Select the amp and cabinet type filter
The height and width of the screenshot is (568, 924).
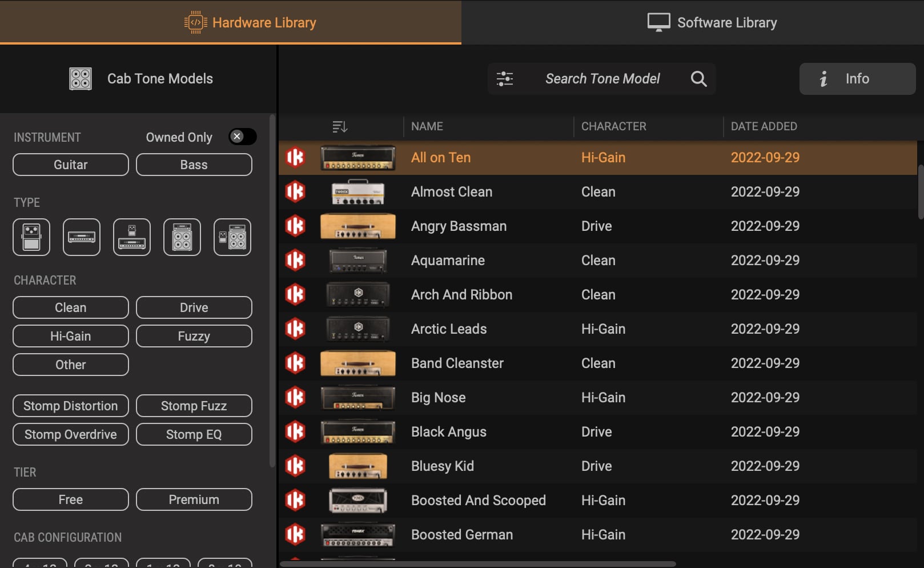182,237
